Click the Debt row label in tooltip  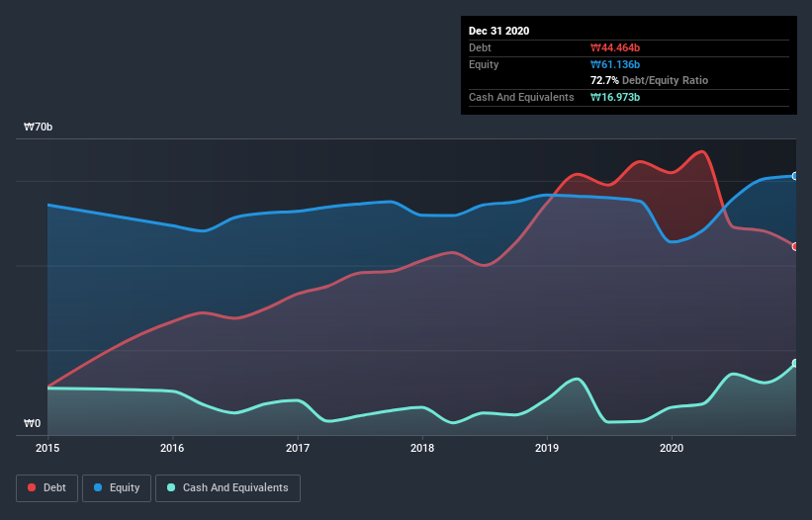pos(480,47)
